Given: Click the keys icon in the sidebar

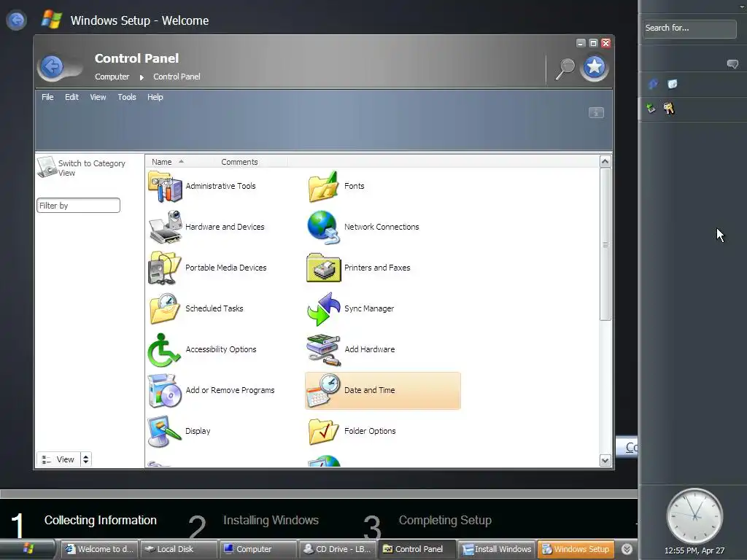Looking at the screenshot, I should click(669, 109).
